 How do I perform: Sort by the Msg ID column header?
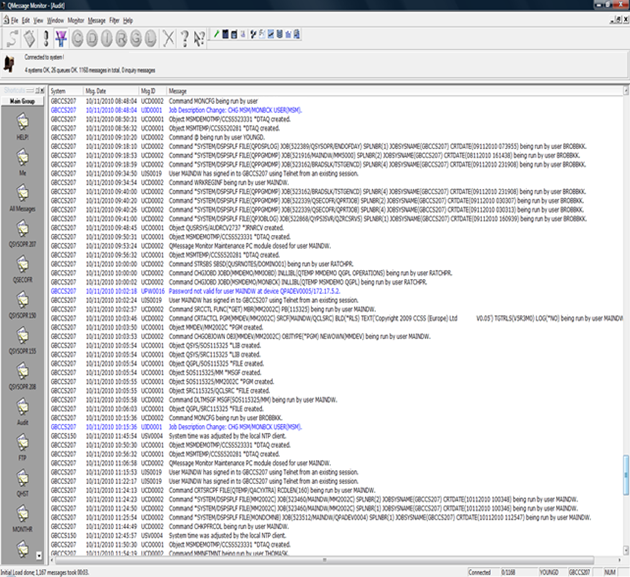pyautogui.click(x=149, y=90)
